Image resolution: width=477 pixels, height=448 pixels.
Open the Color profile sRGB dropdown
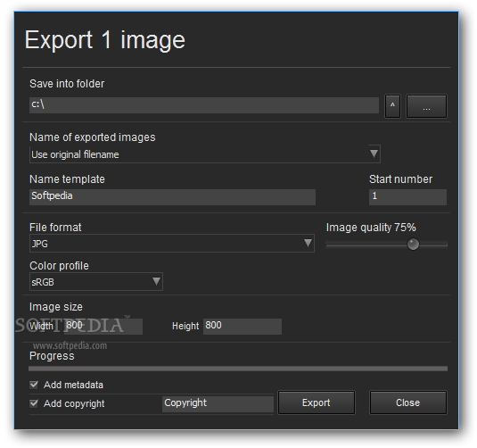point(96,282)
